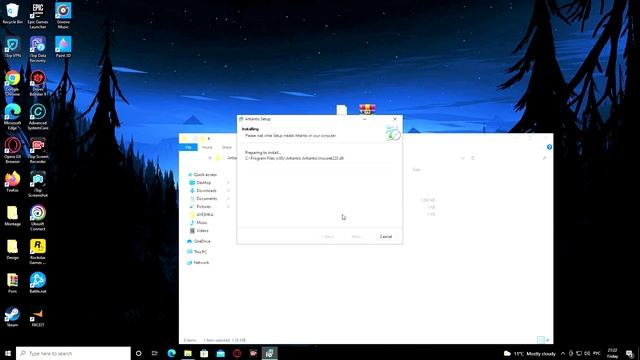Launch Firefox from desktop
The image size is (640, 360).
pyautogui.click(x=12, y=182)
